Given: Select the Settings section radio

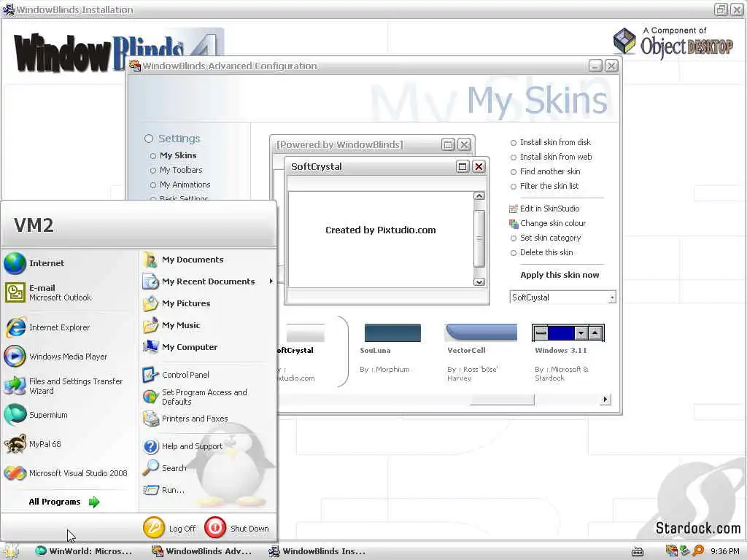Looking at the screenshot, I should (x=149, y=139).
